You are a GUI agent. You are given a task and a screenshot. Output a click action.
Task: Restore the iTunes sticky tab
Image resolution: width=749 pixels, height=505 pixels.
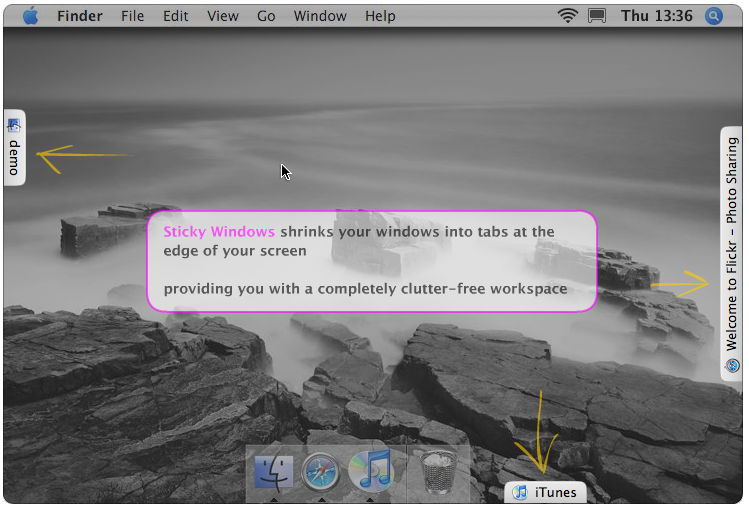(x=546, y=492)
